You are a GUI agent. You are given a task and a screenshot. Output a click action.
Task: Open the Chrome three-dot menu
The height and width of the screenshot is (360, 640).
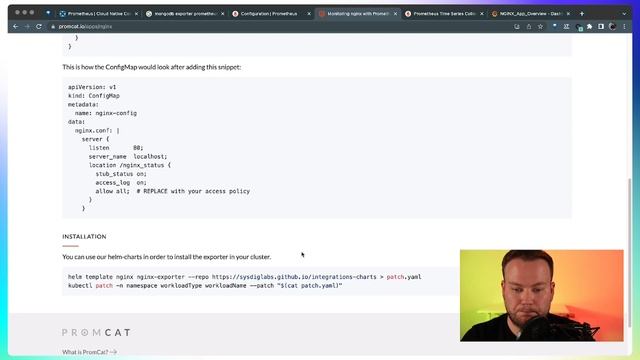pos(624,27)
